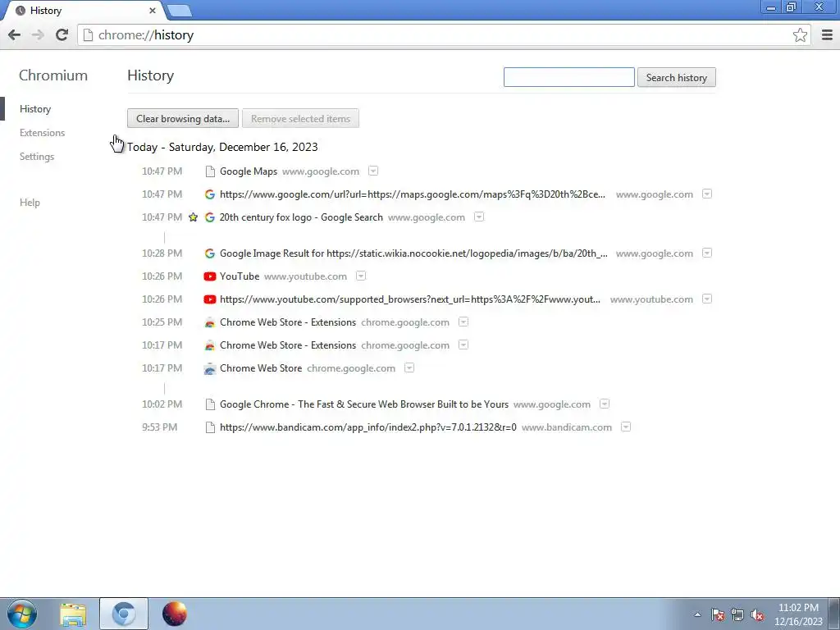
Task: Click the muted volume tray icon
Action: tap(757, 614)
